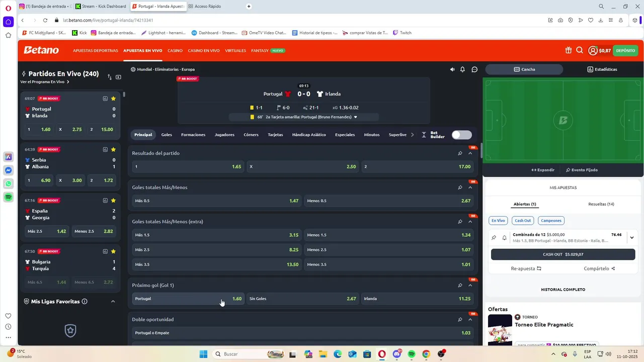Collapse Mis Ligas Favoritas panel
Viewport: 644px width, 362px height.
click(x=113, y=302)
